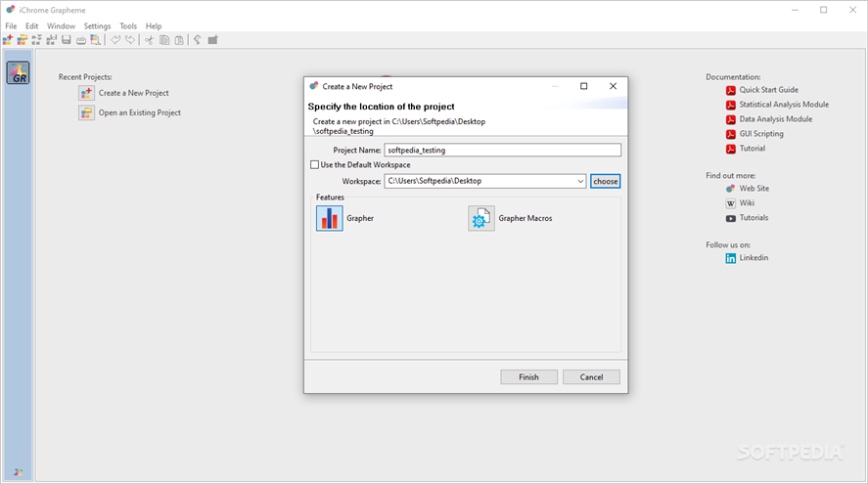The image size is (868, 484).
Task: Maximize the Create a New Project dialog
Action: pyautogui.click(x=583, y=86)
